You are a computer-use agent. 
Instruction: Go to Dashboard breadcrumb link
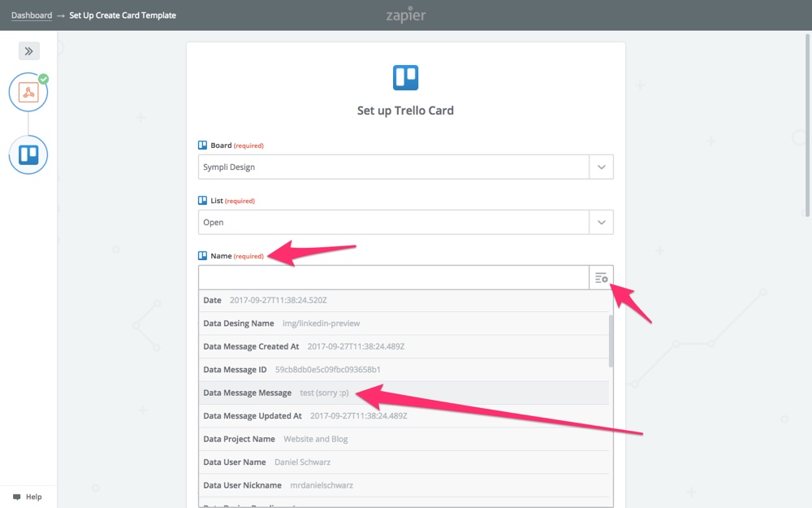(x=32, y=15)
